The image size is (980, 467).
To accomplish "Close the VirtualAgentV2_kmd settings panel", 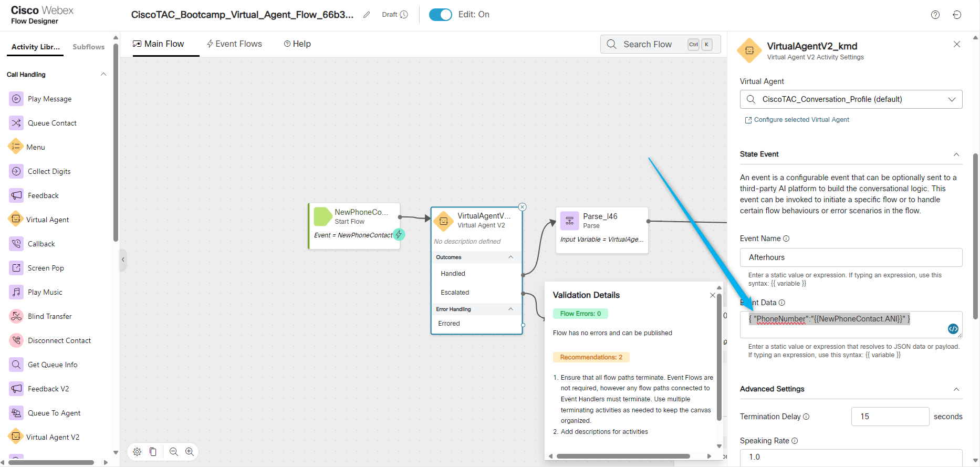I will pos(957,44).
